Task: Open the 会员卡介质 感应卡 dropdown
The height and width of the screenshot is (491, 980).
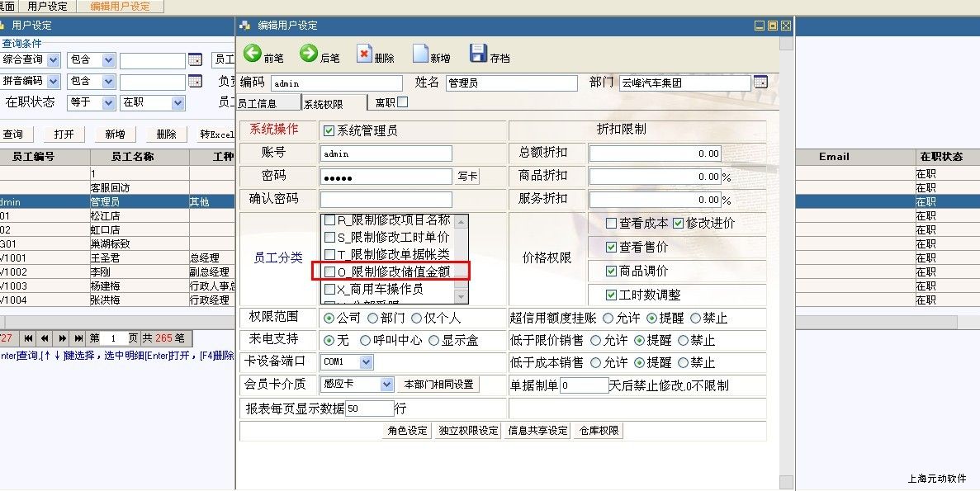Action: (x=387, y=385)
